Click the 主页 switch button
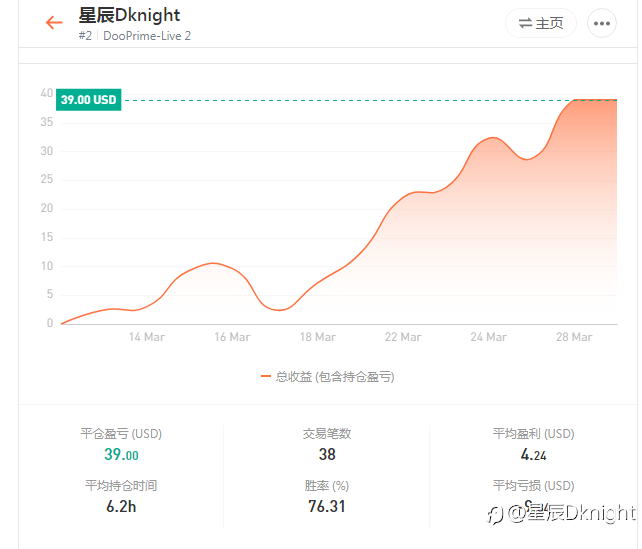Image resolution: width=642 pixels, height=549 pixels. [x=541, y=23]
